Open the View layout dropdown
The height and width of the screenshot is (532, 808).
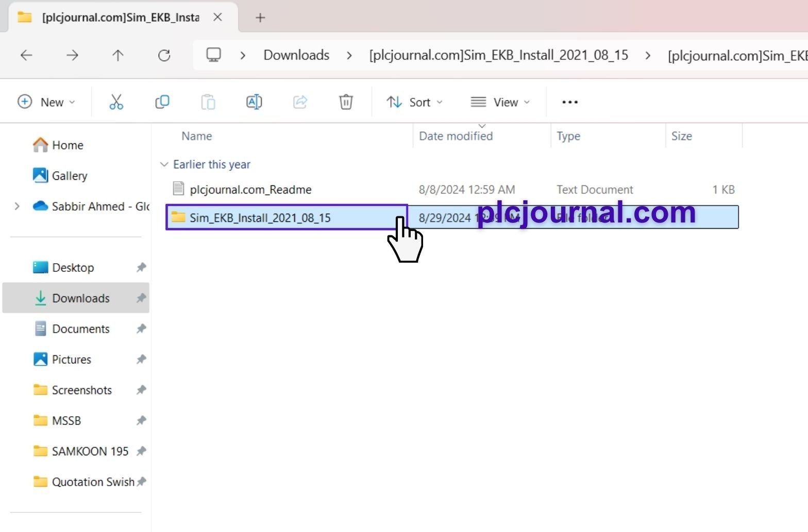[500, 102]
